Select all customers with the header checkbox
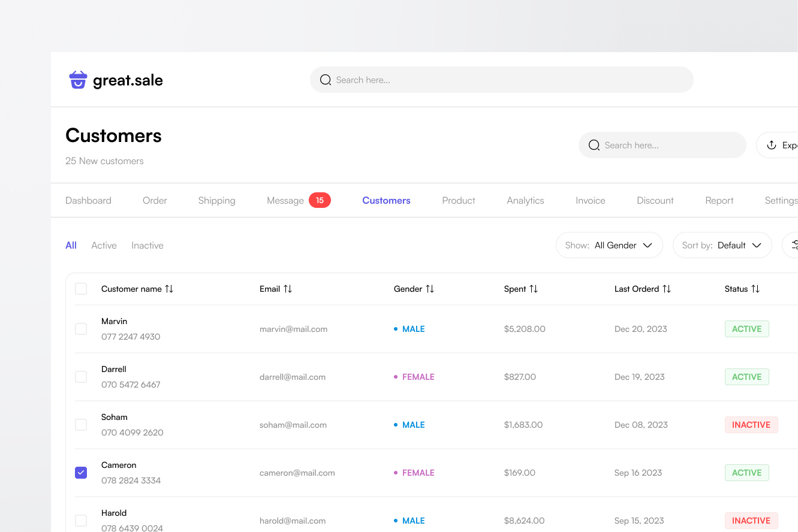The width and height of the screenshot is (798, 532). point(81,289)
